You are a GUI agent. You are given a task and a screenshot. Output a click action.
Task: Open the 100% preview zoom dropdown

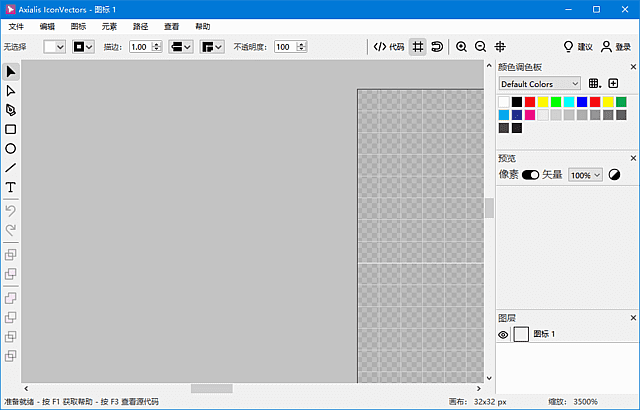click(585, 175)
